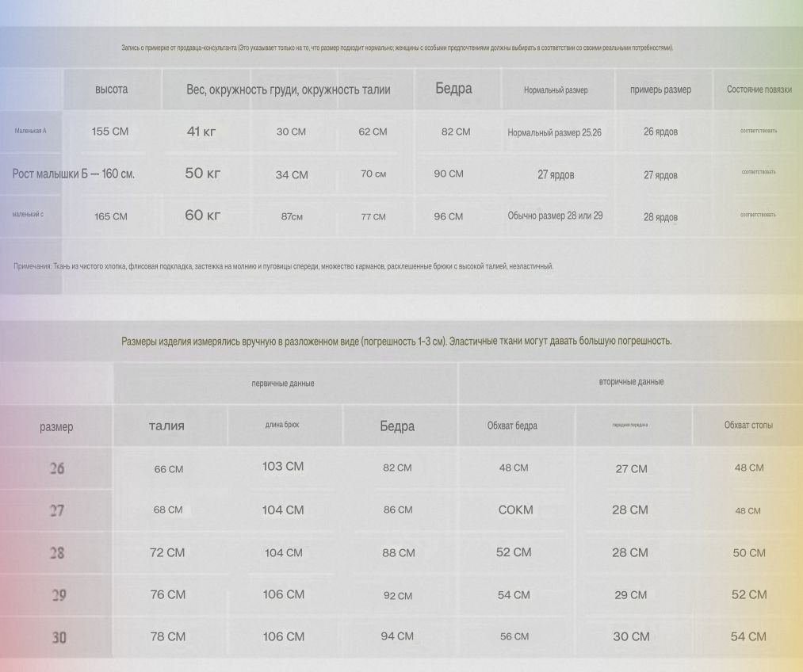The width and height of the screenshot is (803, 672).
Task: Select the "первичные данные" group header
Action: pos(283,384)
